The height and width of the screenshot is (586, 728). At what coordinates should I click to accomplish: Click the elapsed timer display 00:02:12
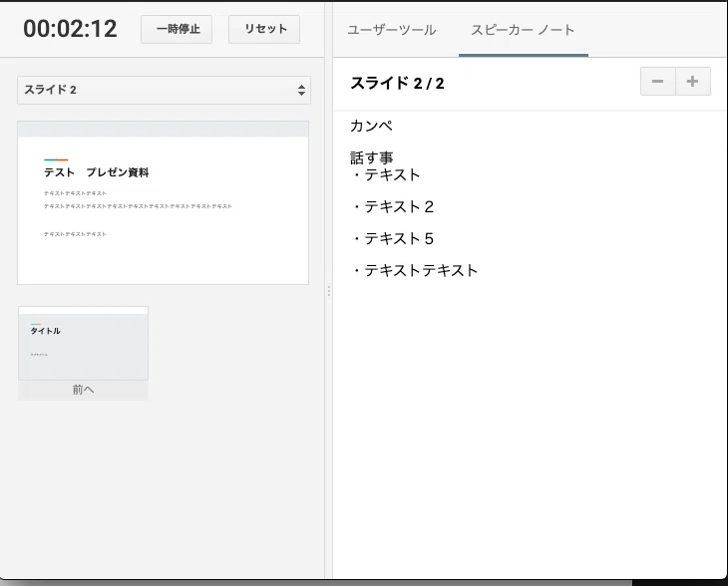coord(70,29)
